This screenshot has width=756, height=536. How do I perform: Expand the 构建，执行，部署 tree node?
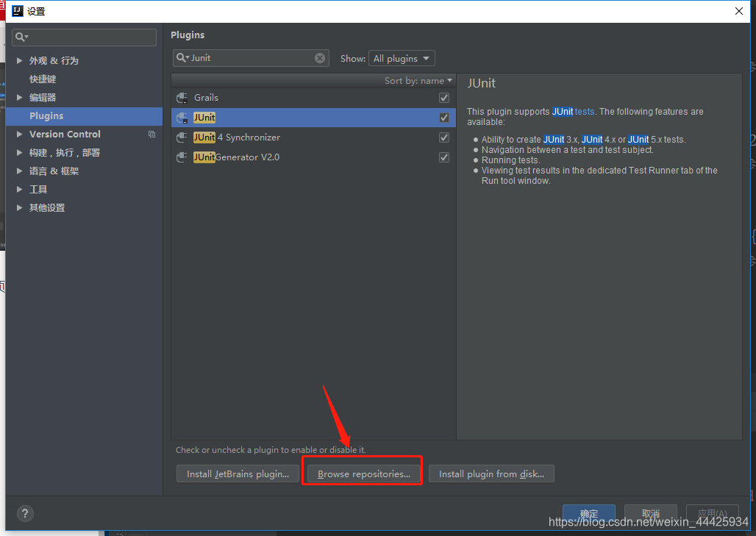tap(19, 152)
